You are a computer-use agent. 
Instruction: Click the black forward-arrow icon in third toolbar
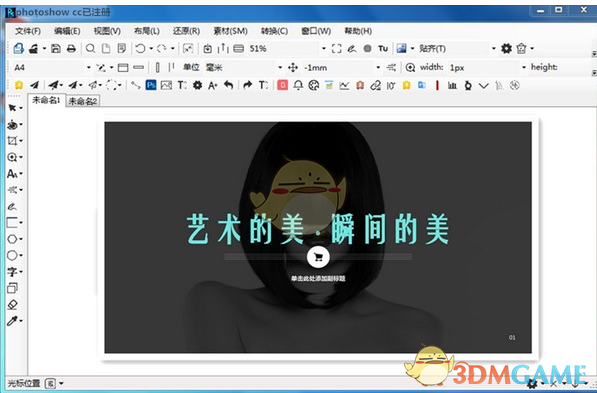tap(247, 85)
